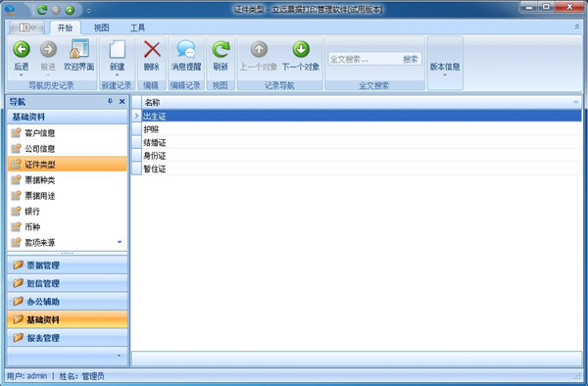Expand dropdown arrow under 新建

[x=117, y=75]
